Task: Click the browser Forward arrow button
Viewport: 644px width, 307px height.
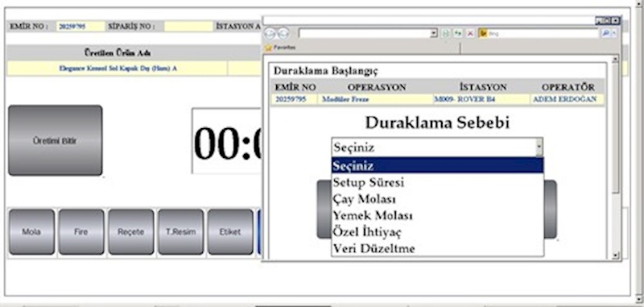Action: 283,34
